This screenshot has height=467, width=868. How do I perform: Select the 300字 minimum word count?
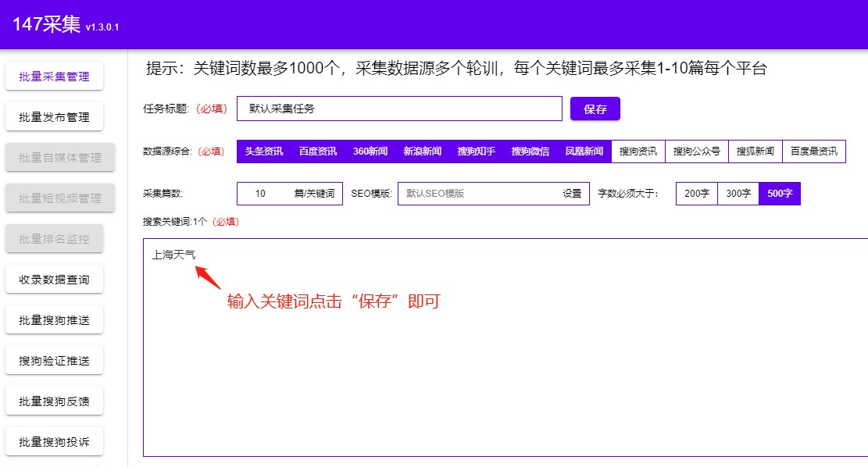point(738,194)
